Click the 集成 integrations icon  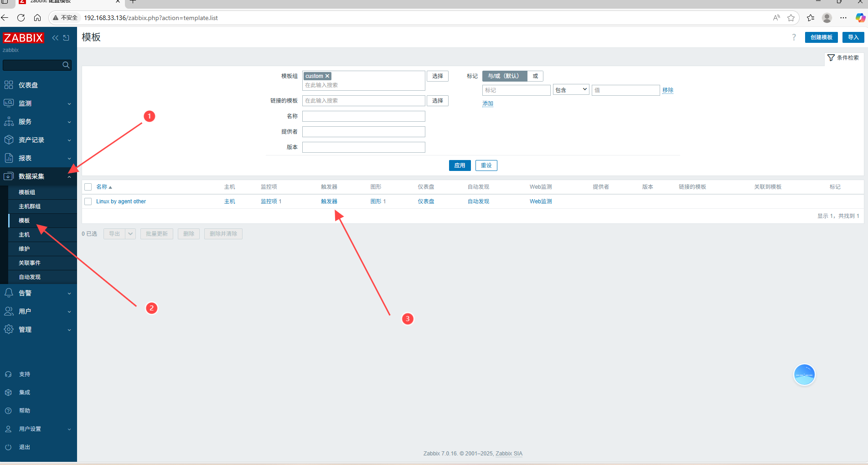8,393
